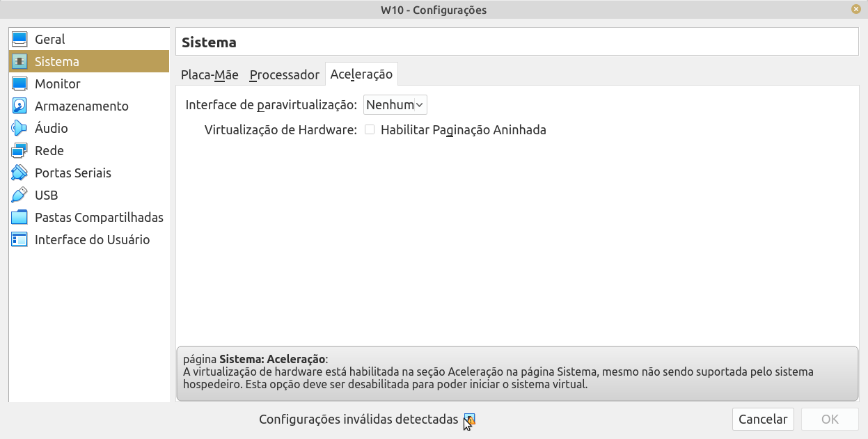The height and width of the screenshot is (439, 868).
Task: Enable the Habilitar Paginação Aninhada checkbox
Action: 370,129
